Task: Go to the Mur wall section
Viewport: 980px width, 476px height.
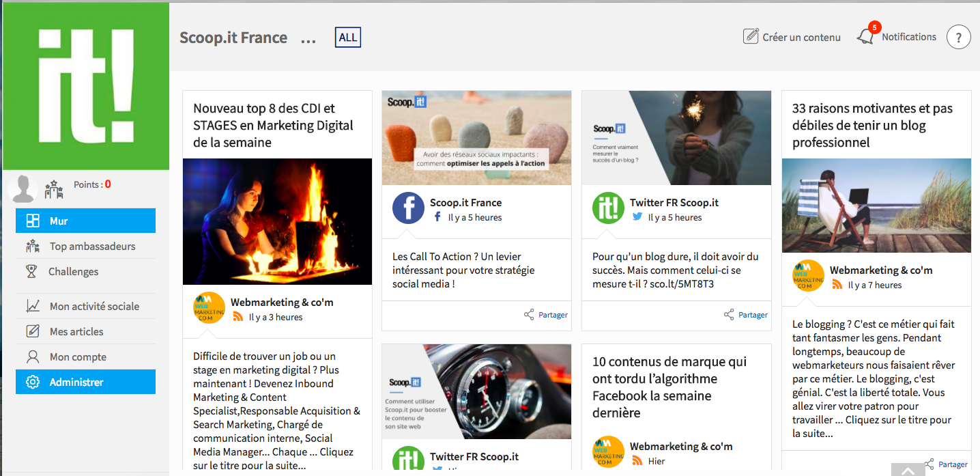Action: tap(85, 221)
